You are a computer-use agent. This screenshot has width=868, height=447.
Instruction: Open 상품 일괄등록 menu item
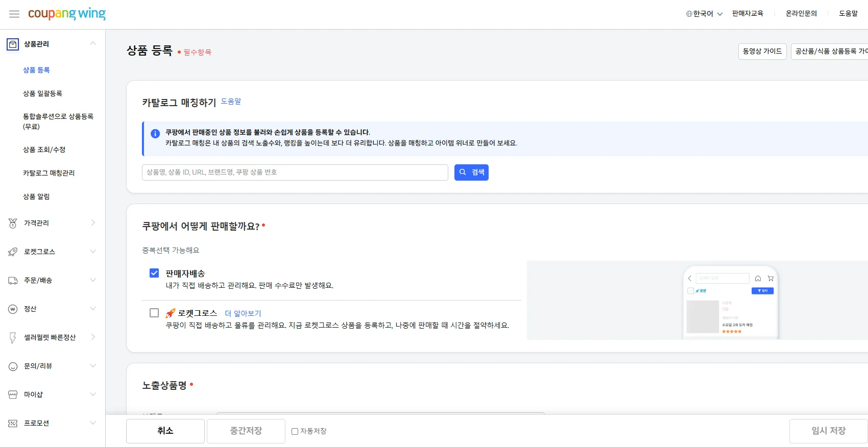42,93
